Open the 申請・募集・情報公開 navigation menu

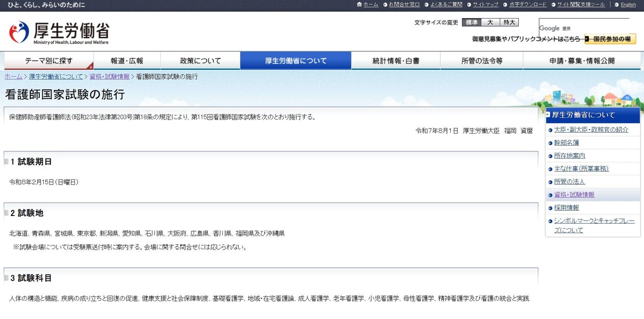pos(582,60)
